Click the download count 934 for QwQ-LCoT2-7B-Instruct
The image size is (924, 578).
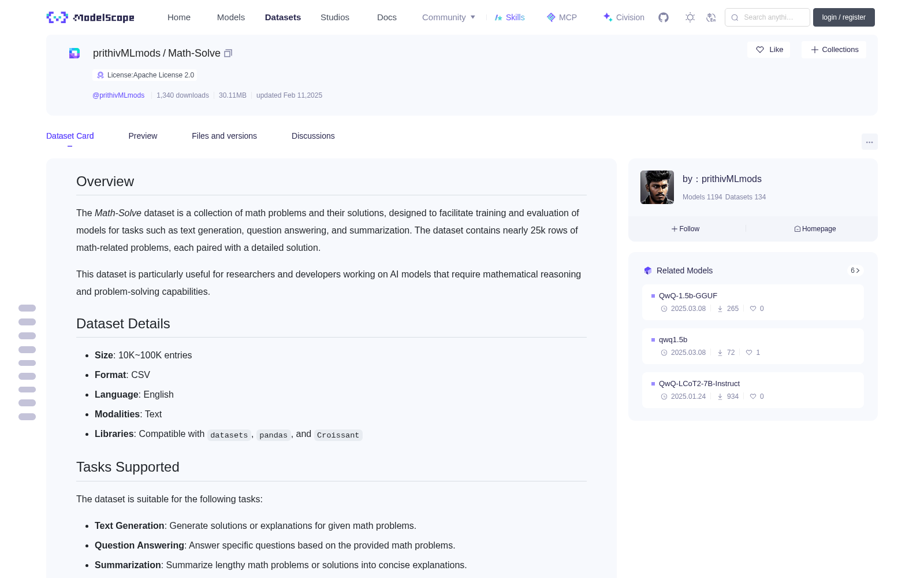click(733, 397)
